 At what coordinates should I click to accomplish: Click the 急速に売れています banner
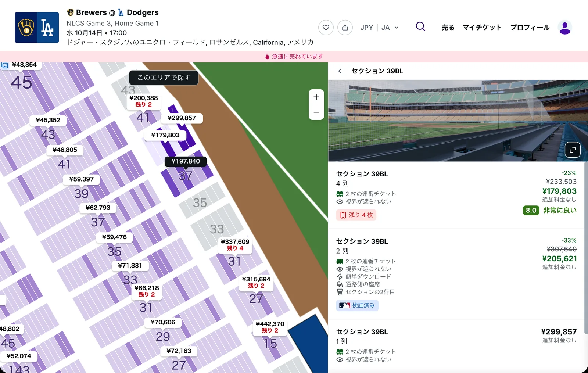pos(294,57)
